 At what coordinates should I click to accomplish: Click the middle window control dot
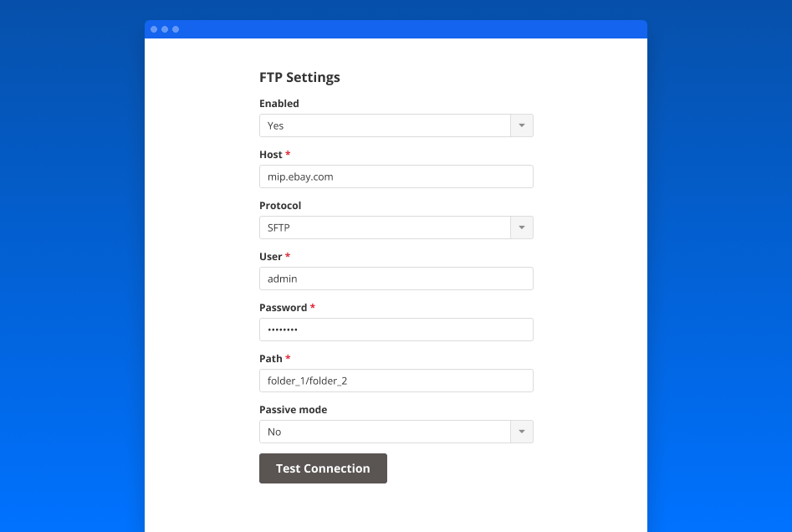pyautogui.click(x=164, y=28)
